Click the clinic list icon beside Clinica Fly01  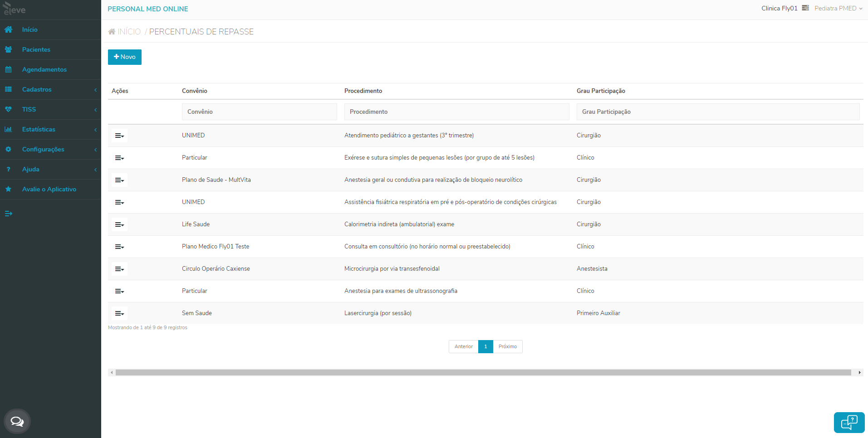pyautogui.click(x=805, y=8)
